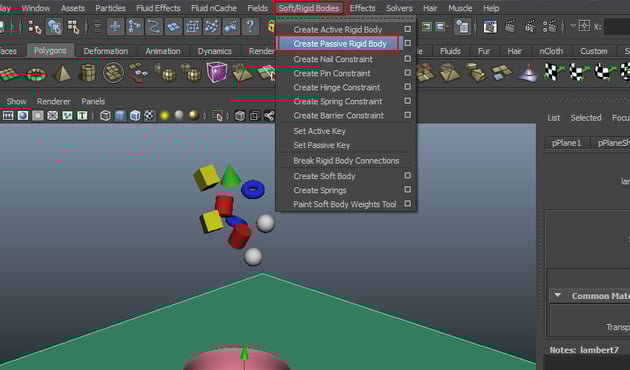The width and height of the screenshot is (630, 370).
Task: Open the Solvers menu
Action: (x=399, y=8)
